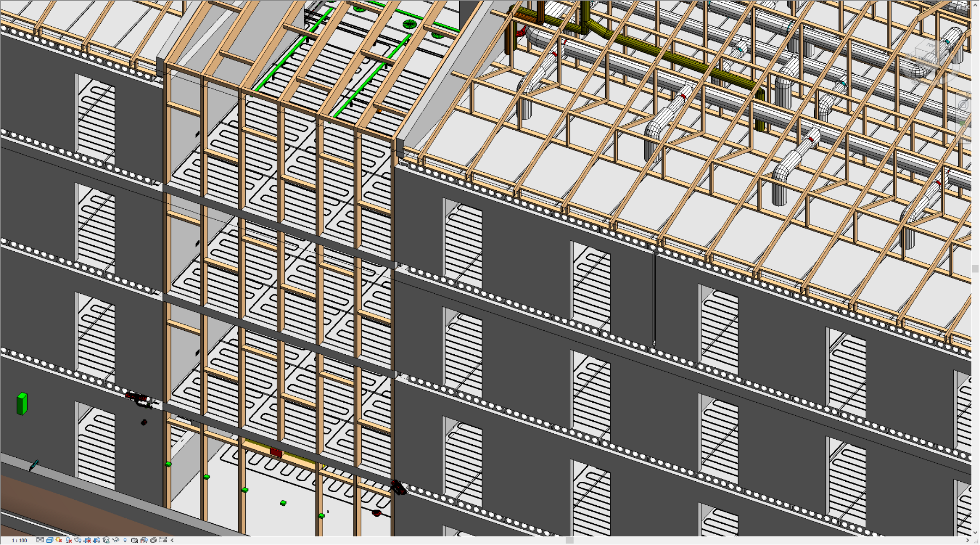This screenshot has height=545, width=980.
Task: Show the crop region icon
Action: click(x=96, y=540)
